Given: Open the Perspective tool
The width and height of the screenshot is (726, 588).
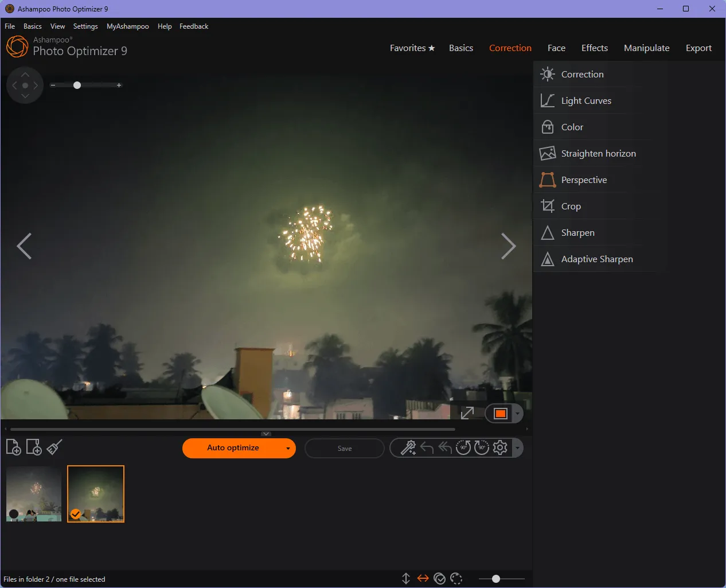Looking at the screenshot, I should [x=584, y=180].
